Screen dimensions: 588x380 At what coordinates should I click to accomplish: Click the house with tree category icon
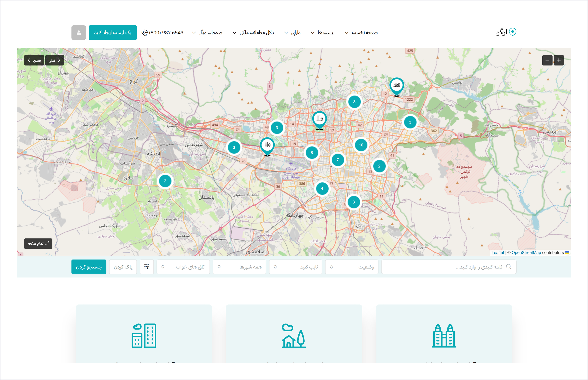click(x=294, y=336)
